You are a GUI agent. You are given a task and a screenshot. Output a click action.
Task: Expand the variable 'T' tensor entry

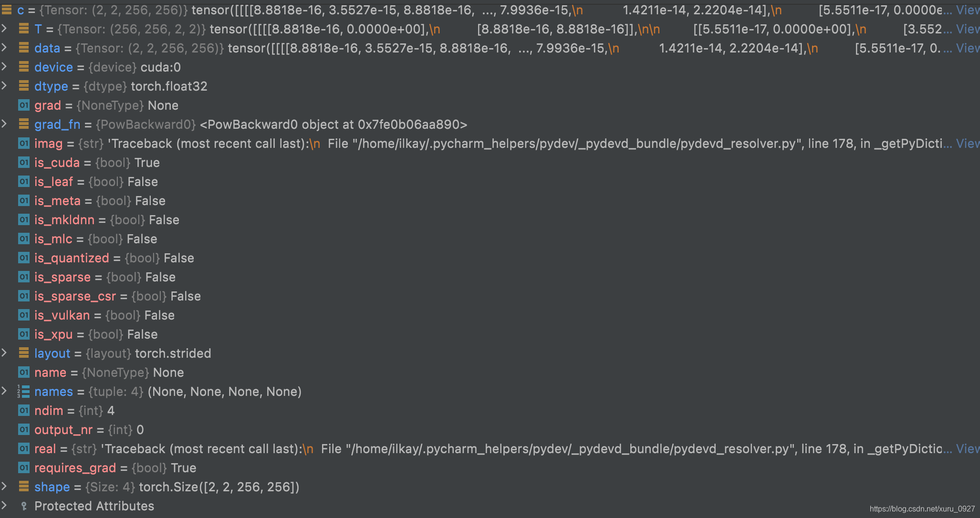tap(6, 29)
